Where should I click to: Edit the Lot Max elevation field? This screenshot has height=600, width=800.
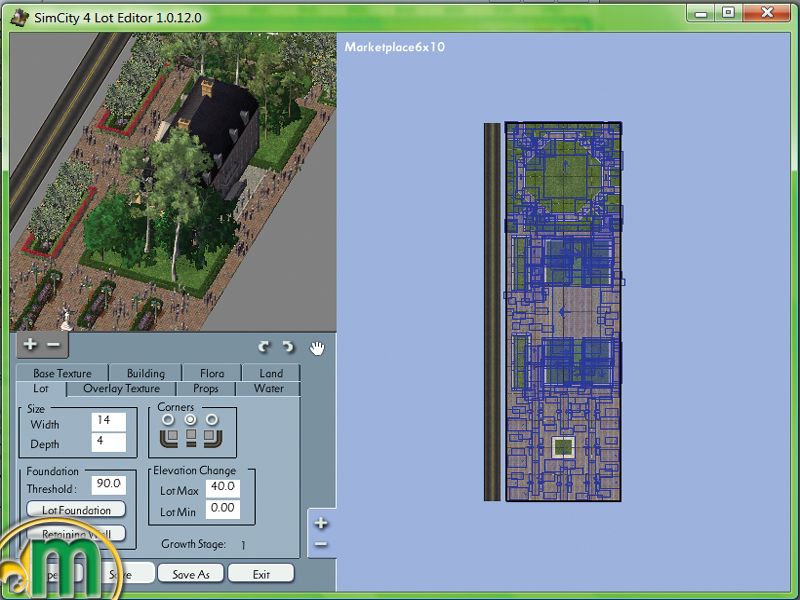point(223,488)
